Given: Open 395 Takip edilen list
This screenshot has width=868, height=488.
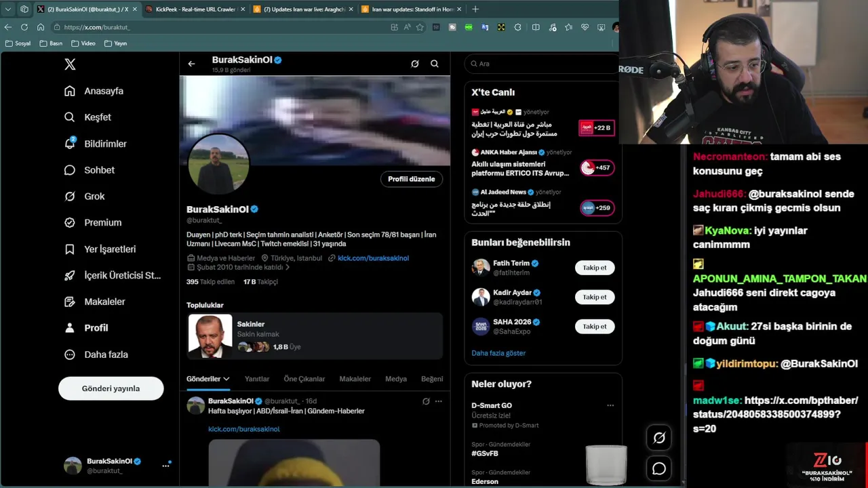Looking at the screenshot, I should [210, 282].
